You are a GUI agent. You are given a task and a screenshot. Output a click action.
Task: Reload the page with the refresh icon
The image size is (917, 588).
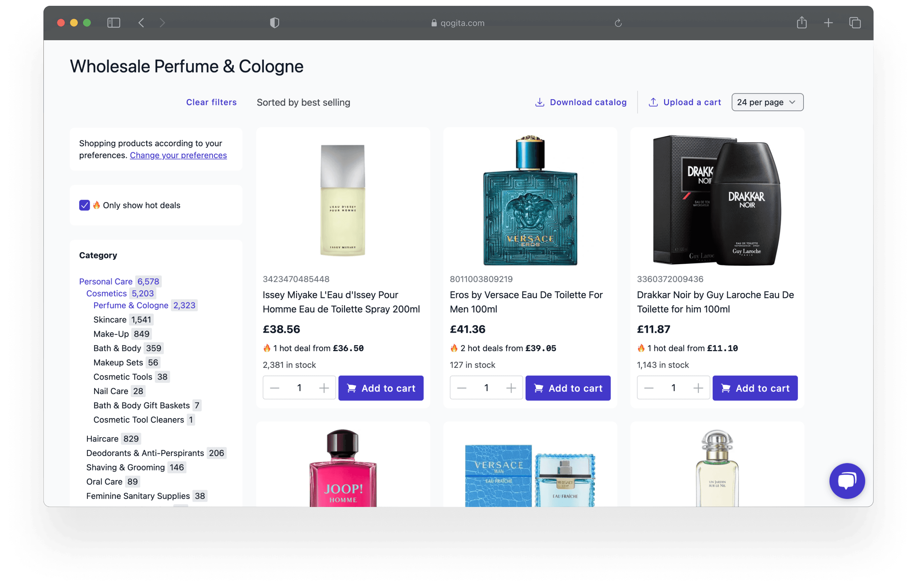click(x=618, y=23)
